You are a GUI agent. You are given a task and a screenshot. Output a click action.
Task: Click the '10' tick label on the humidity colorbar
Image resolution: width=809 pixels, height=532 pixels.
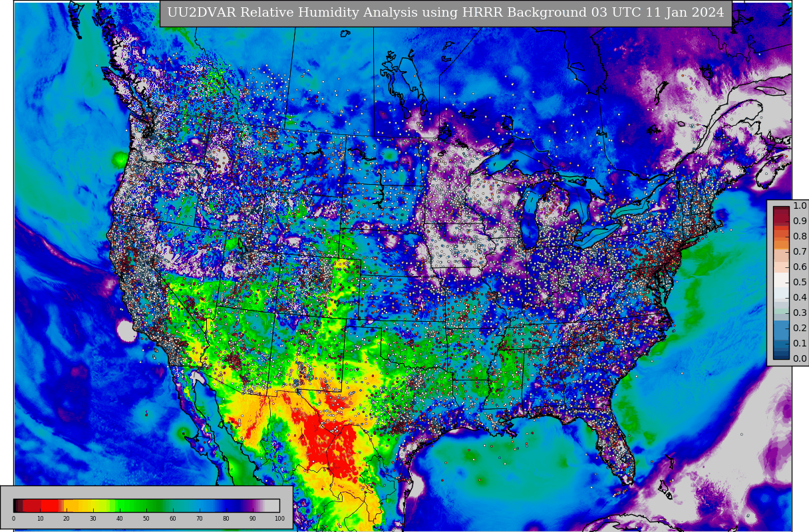tap(40, 519)
